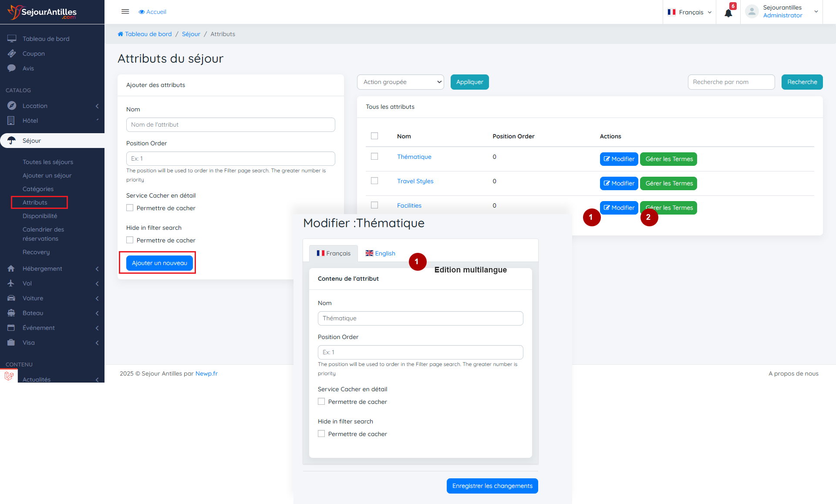836x504 pixels.
Task: Click the Recherche par nom search field
Action: pos(731,82)
